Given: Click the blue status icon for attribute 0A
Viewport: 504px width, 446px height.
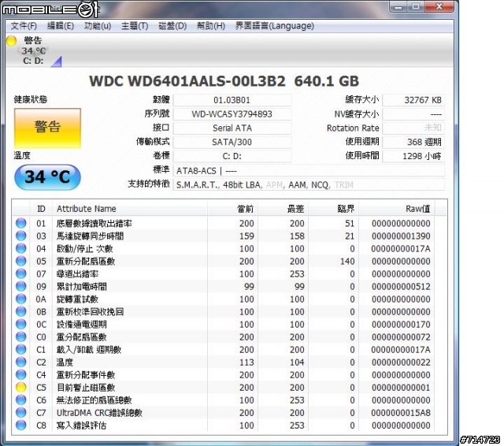Looking at the screenshot, I should 21,299.
